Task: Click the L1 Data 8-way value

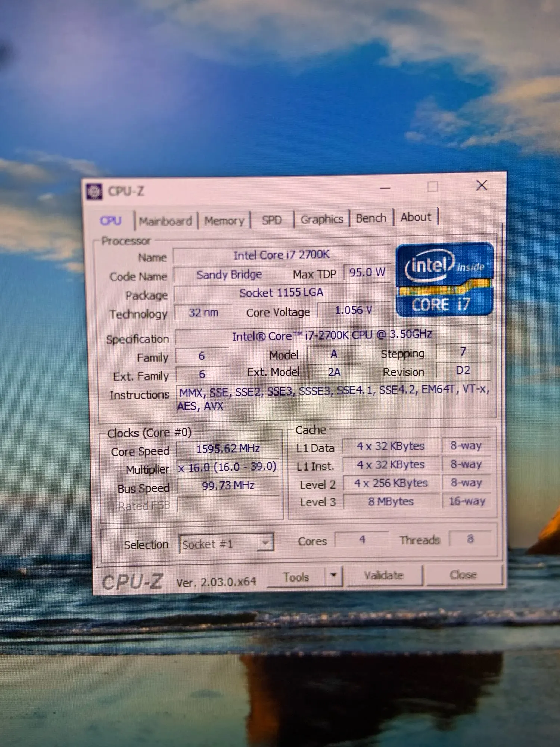Action: tap(466, 446)
